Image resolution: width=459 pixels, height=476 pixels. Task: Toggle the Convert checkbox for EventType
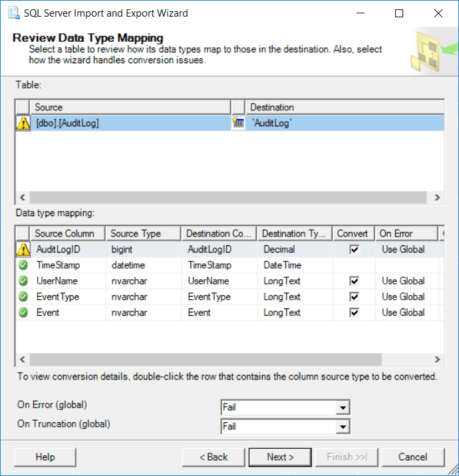click(x=354, y=297)
